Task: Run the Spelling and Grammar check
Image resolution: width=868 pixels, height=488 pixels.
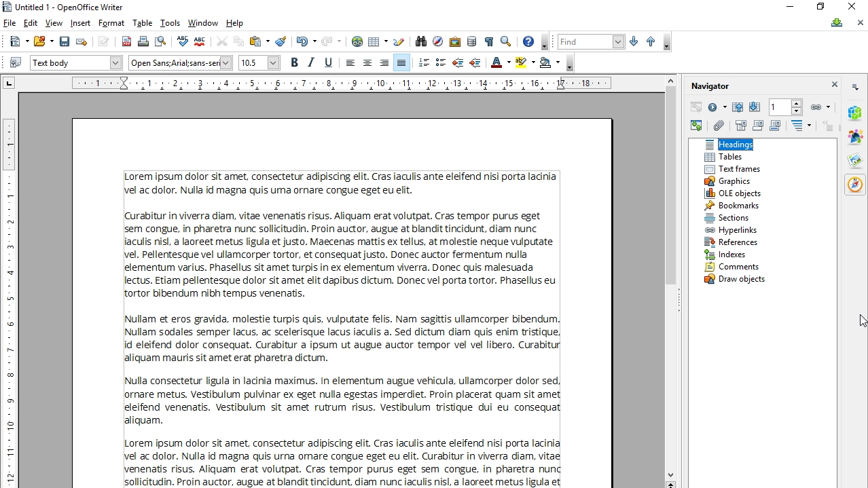Action: click(x=182, y=41)
